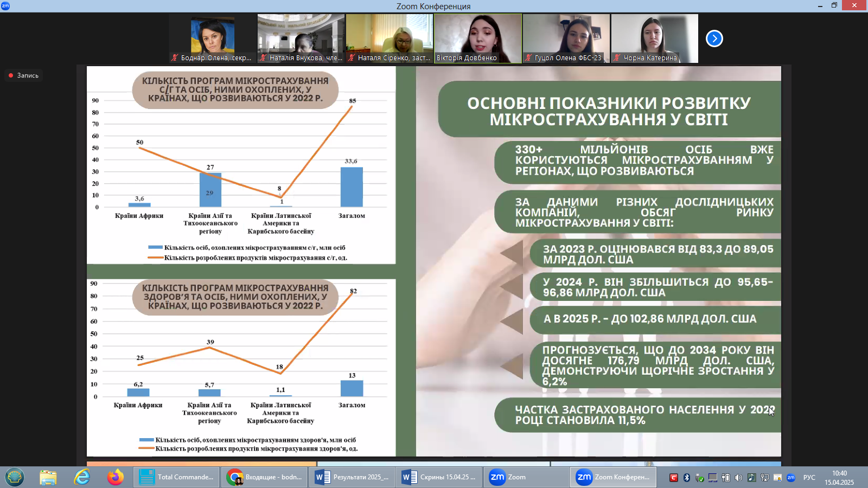Viewport: 868px width, 488px height.
Task: Click the certificate tray icon
Action: [778, 478]
